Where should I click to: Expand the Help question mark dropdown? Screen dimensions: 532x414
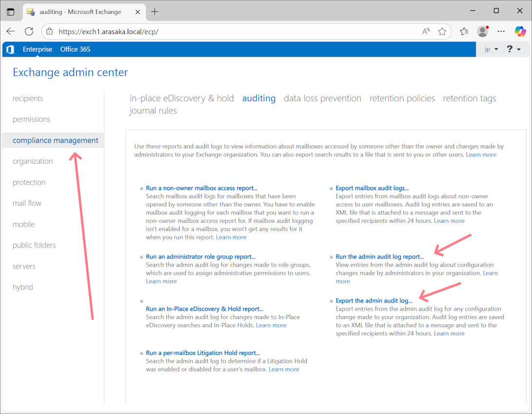click(513, 49)
